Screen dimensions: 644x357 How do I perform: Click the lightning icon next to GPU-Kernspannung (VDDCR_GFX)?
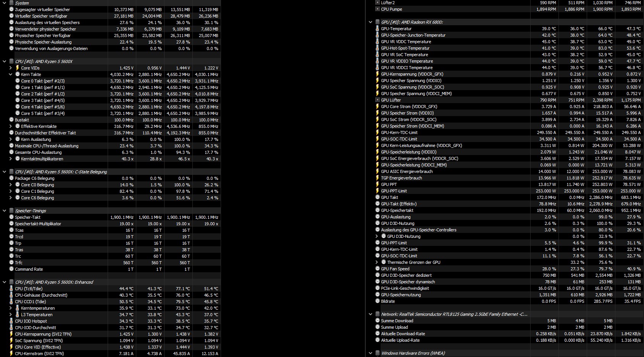(377, 74)
